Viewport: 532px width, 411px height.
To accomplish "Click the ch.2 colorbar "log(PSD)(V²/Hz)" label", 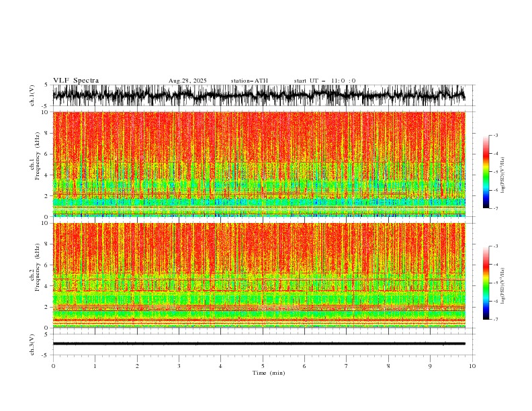I will pos(503,286).
